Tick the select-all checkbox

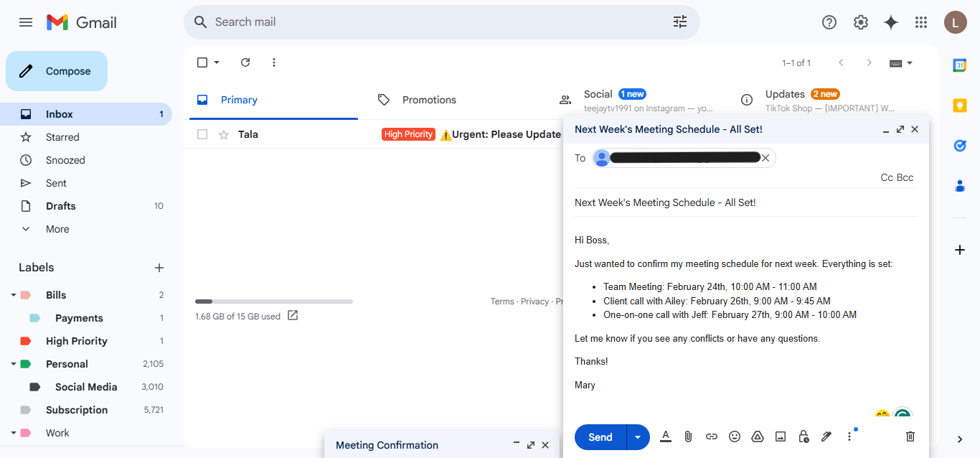click(202, 62)
